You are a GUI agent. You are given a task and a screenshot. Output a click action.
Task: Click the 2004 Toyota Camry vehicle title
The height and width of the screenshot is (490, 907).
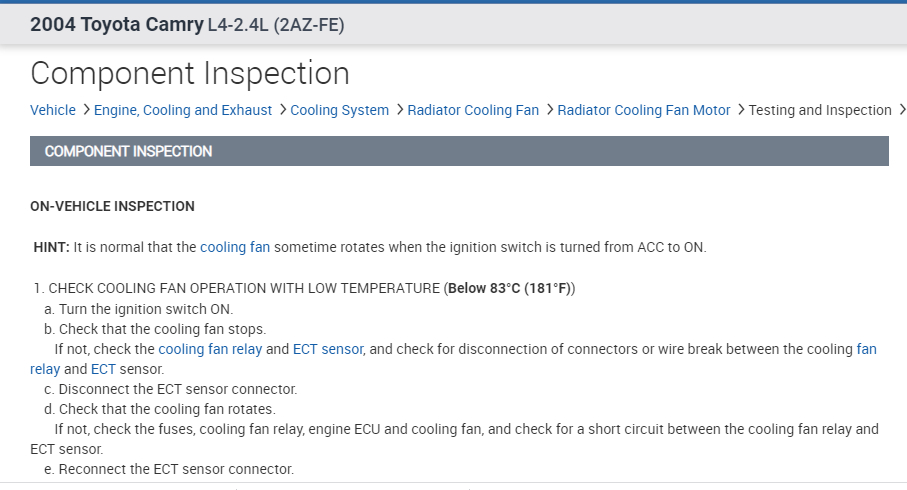pos(116,24)
